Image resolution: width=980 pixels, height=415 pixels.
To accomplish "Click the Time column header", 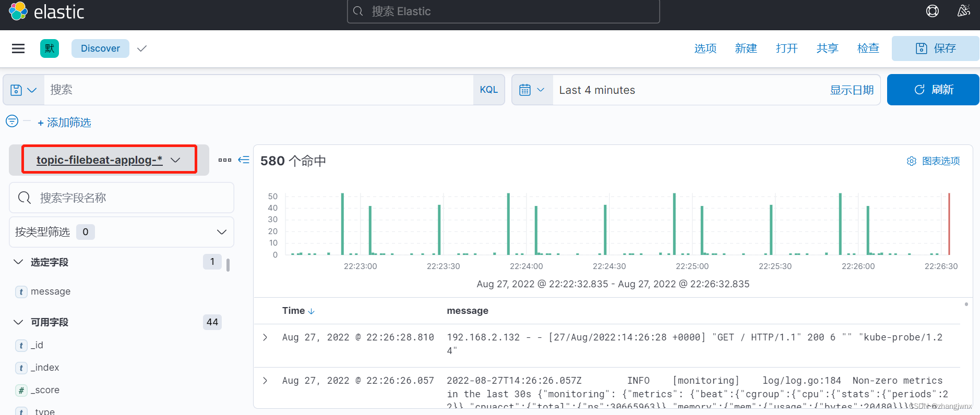I will click(293, 311).
